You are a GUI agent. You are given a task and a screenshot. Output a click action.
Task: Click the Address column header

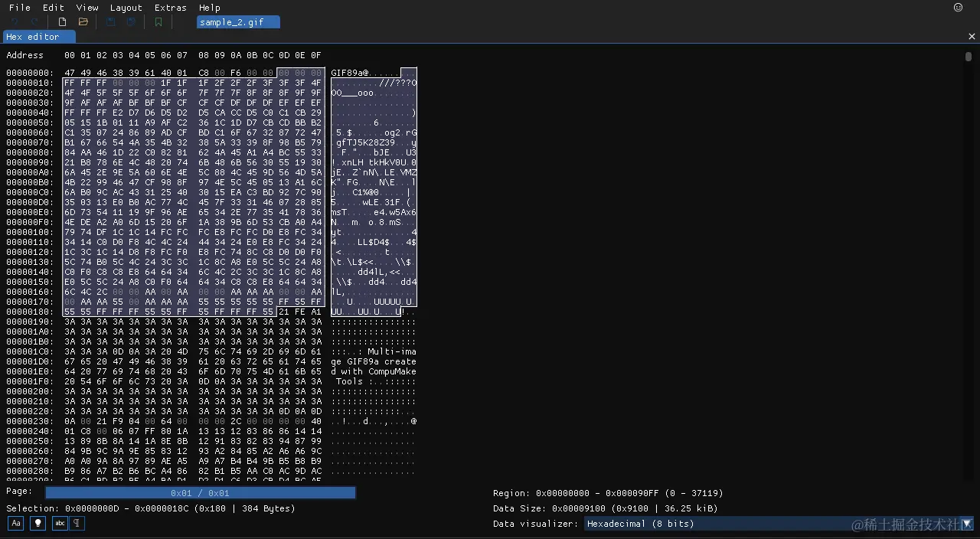pyautogui.click(x=25, y=55)
